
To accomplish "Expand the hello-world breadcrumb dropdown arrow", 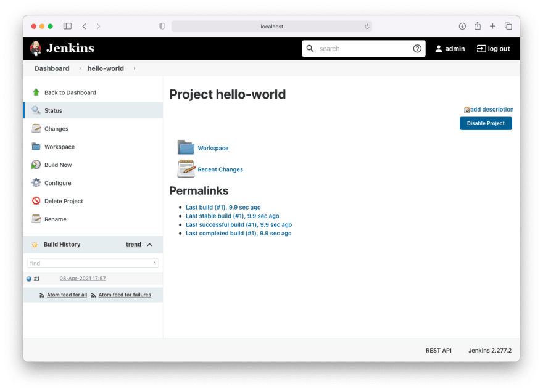I will (x=135, y=68).
